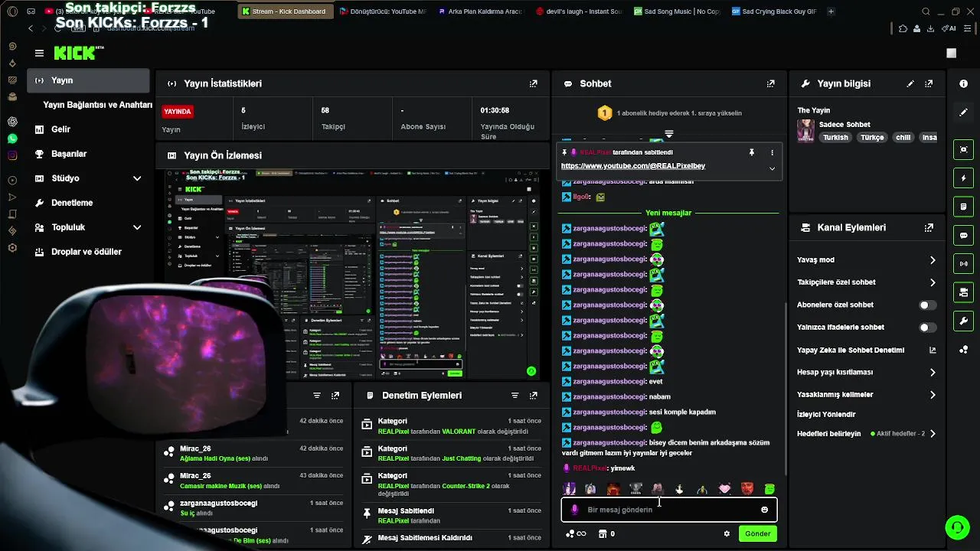The height and width of the screenshot is (551, 980).
Task: Open Yavaş mod settings chevron
Action: (x=933, y=260)
